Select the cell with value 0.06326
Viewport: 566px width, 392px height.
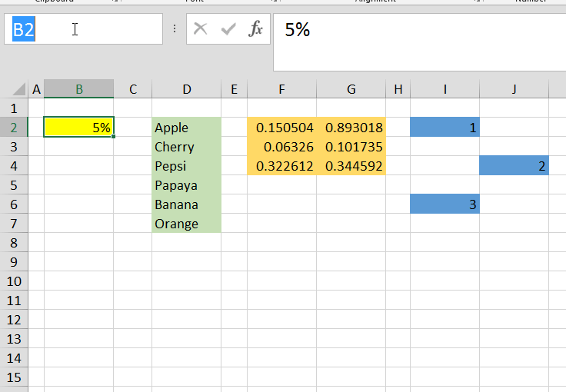click(281, 147)
